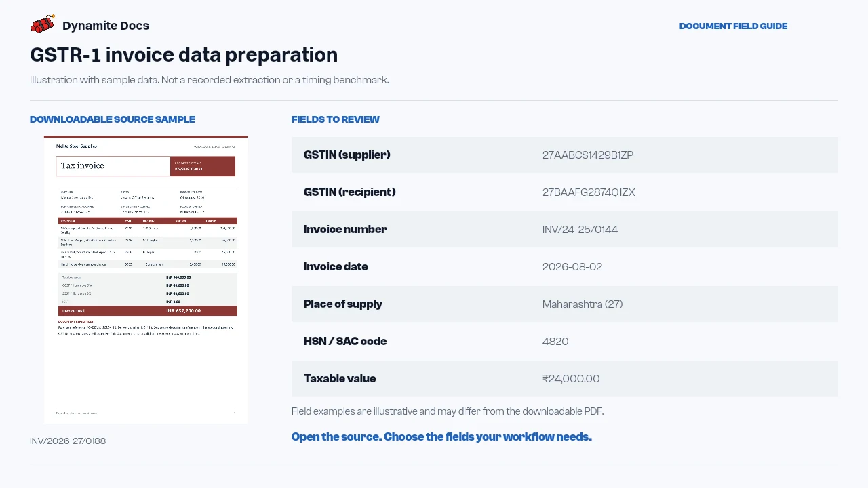Select the HSN code value 4820
This screenshot has height=488, width=868.
point(555,342)
